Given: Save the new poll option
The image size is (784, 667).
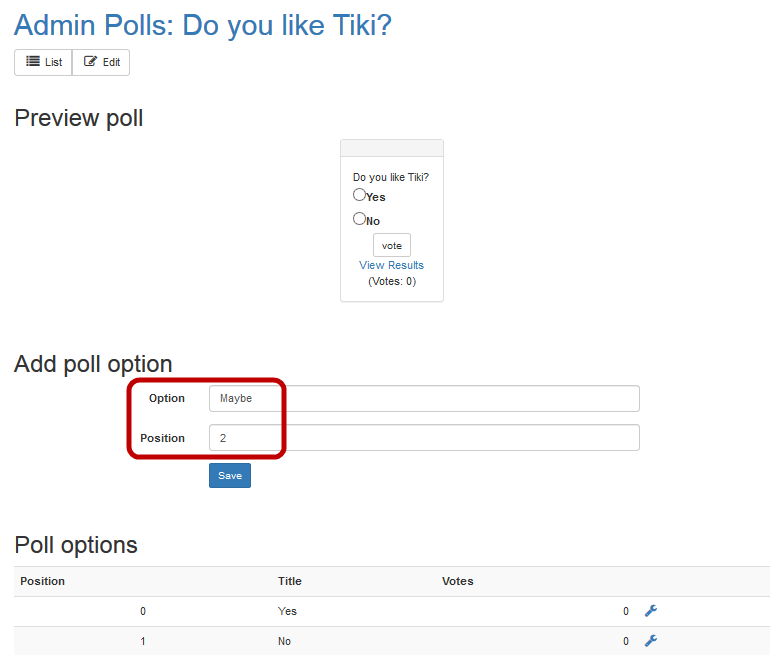Looking at the screenshot, I should (x=230, y=475).
